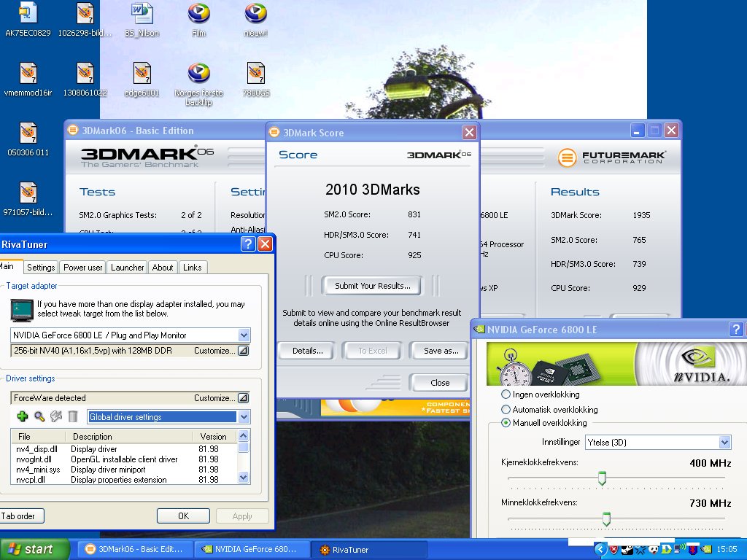Select Manuell overklokking radio button
The image size is (747, 560).
(506, 423)
